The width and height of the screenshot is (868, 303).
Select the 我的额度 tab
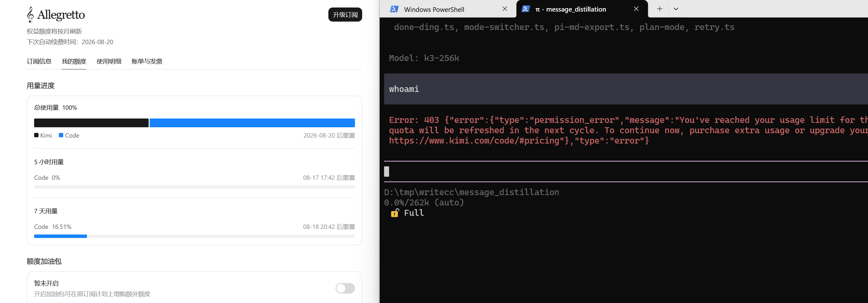(74, 61)
